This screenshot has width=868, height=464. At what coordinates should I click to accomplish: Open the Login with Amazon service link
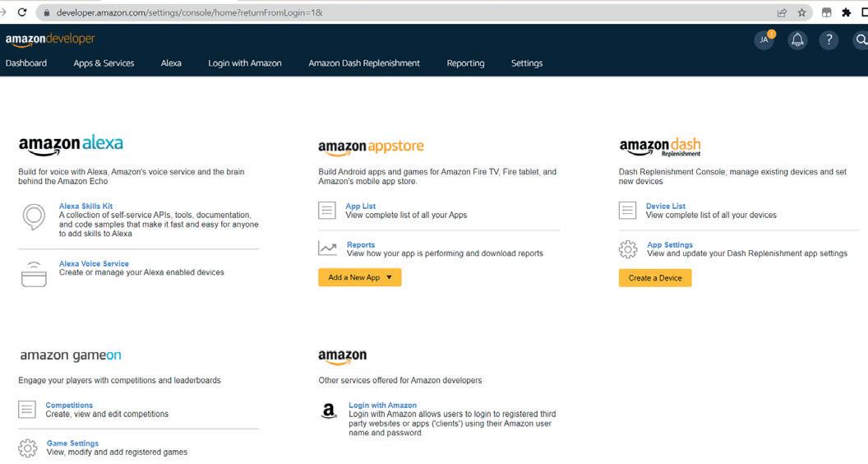382,405
